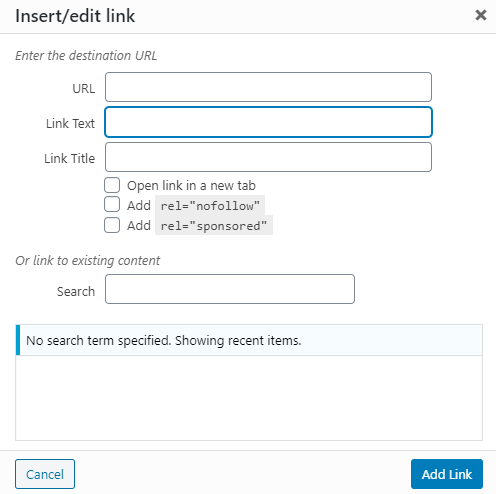Click the Add Link button
This screenshot has height=494, width=496.
pyautogui.click(x=447, y=474)
